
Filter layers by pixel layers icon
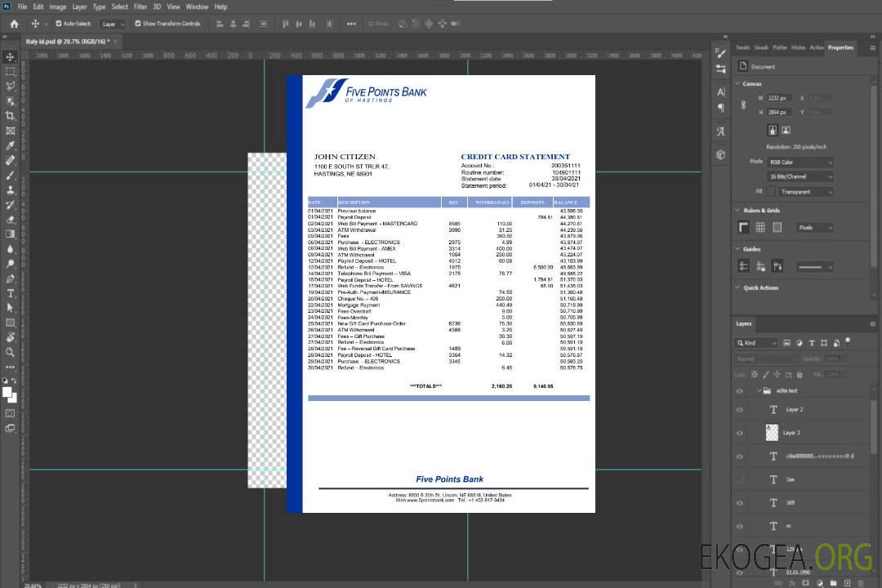pyautogui.click(x=786, y=343)
